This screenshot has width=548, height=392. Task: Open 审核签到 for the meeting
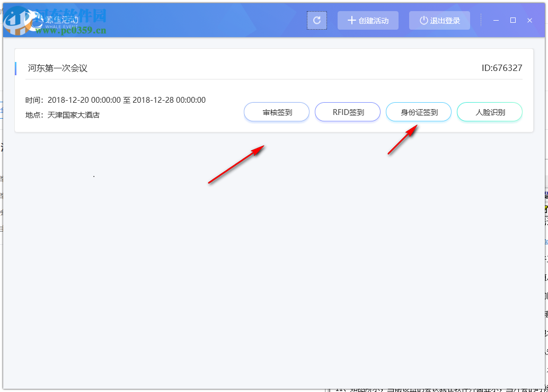click(277, 112)
